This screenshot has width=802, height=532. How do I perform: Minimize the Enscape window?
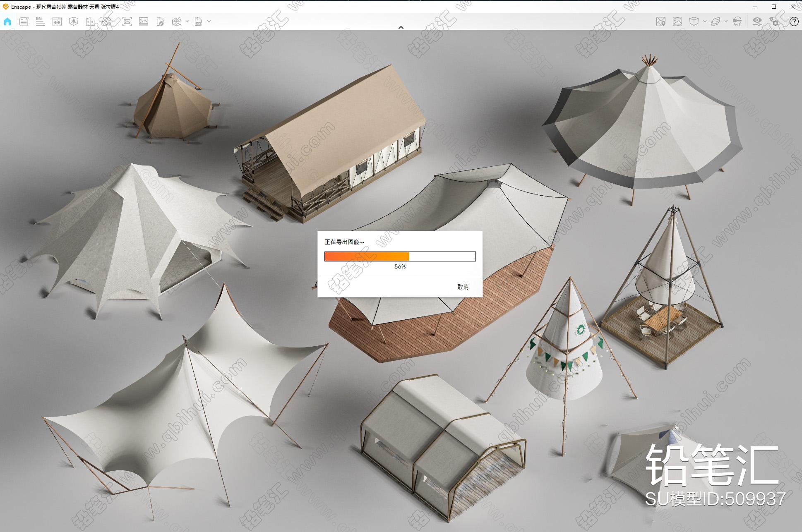click(755, 7)
